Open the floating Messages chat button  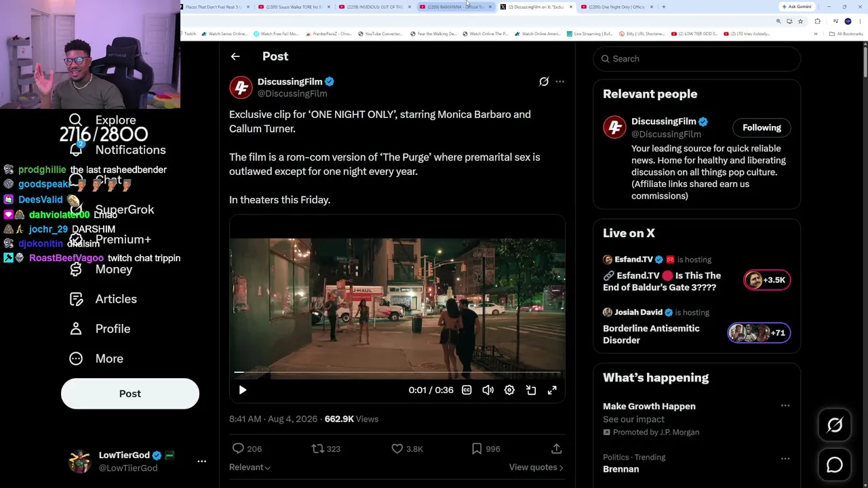(x=835, y=465)
